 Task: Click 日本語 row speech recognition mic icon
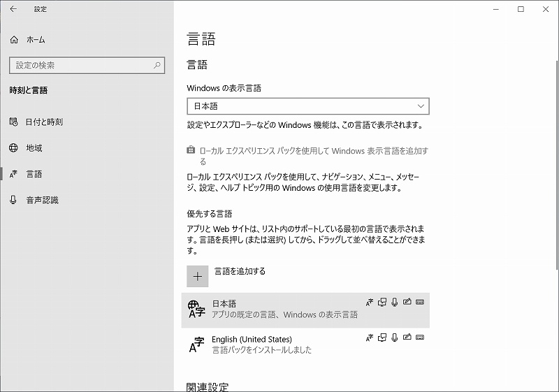[395, 302]
